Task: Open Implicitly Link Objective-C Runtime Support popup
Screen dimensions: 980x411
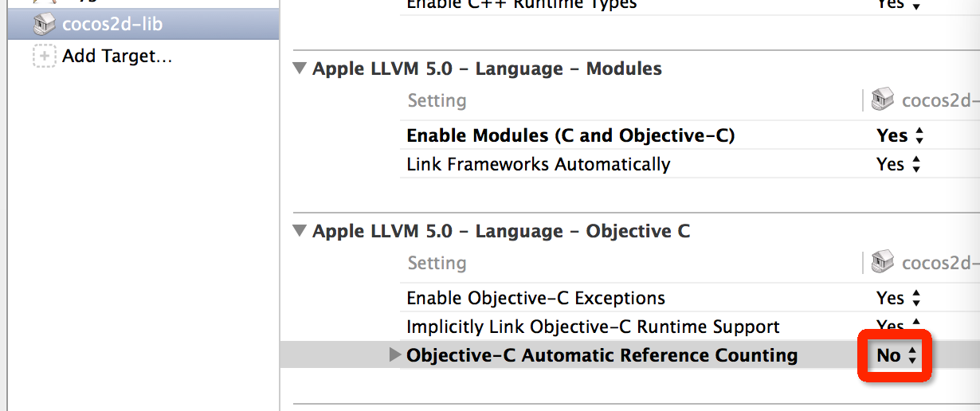Action: [x=900, y=326]
